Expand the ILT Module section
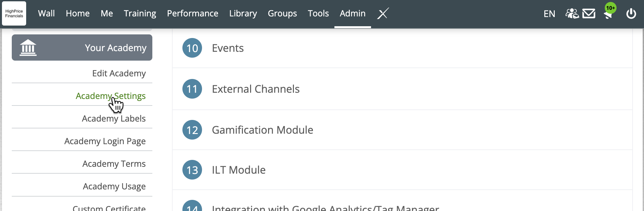The height and width of the screenshot is (211, 644). [x=402, y=170]
